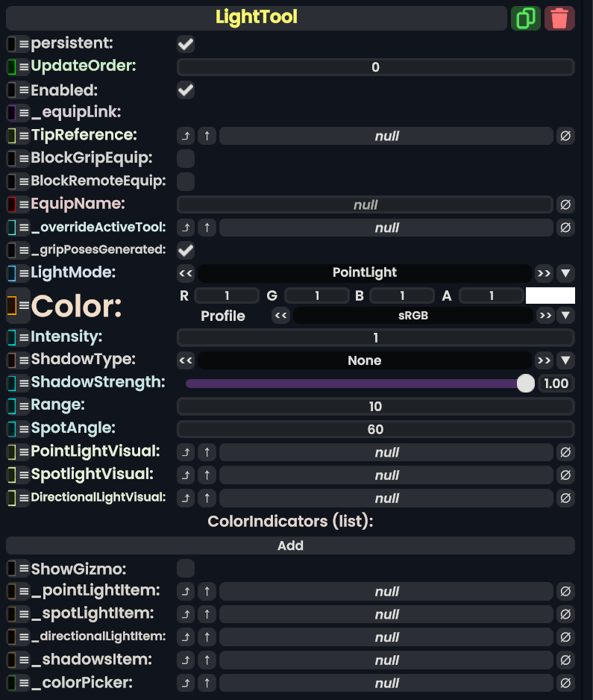Switch ShadowType to the previous option

click(x=186, y=361)
